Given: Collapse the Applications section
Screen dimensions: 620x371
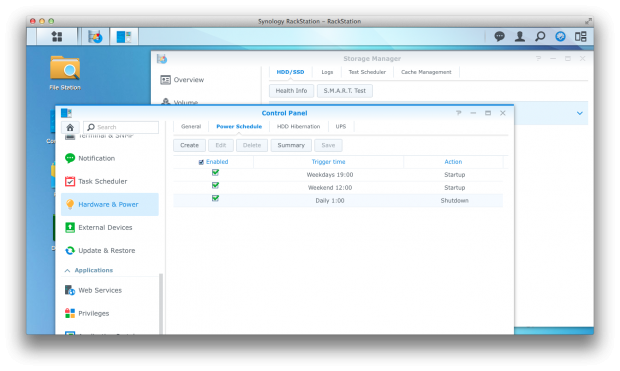Looking at the screenshot, I should click(67, 271).
